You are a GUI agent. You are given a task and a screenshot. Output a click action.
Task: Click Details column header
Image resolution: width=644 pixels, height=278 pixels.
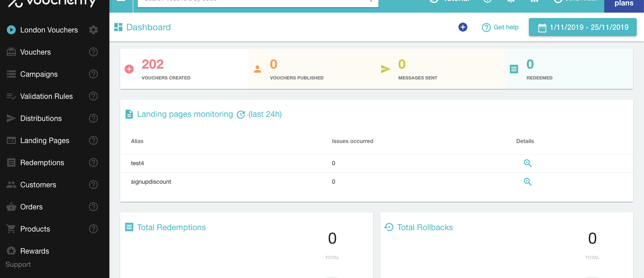[x=525, y=141]
